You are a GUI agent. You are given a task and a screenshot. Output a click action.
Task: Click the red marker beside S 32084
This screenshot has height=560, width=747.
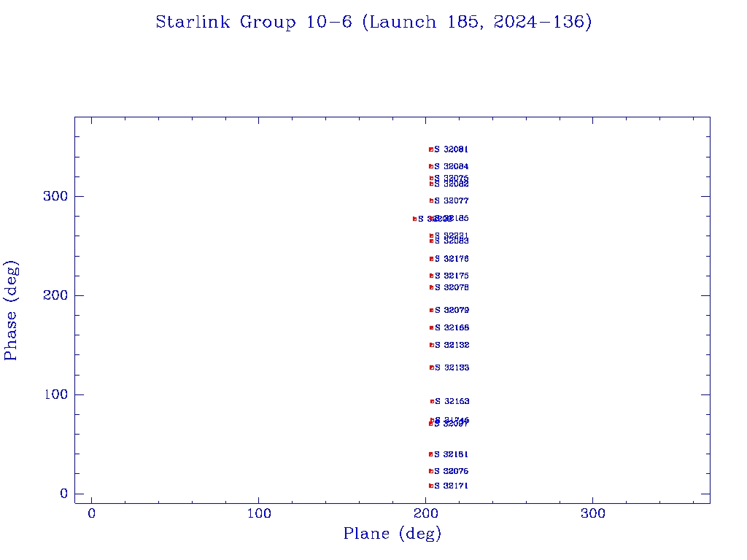(430, 167)
